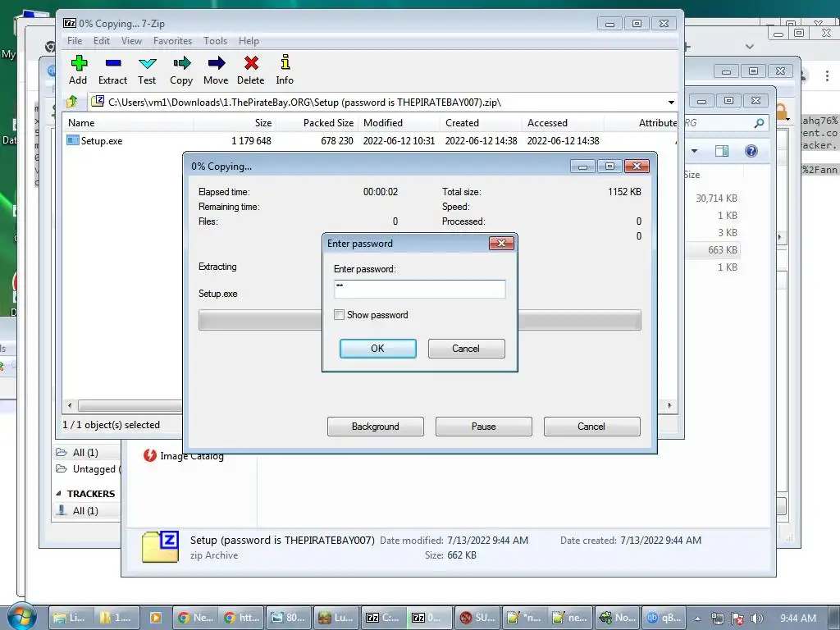Close the Enter password dialog with X
The height and width of the screenshot is (630, 840).
[501, 243]
